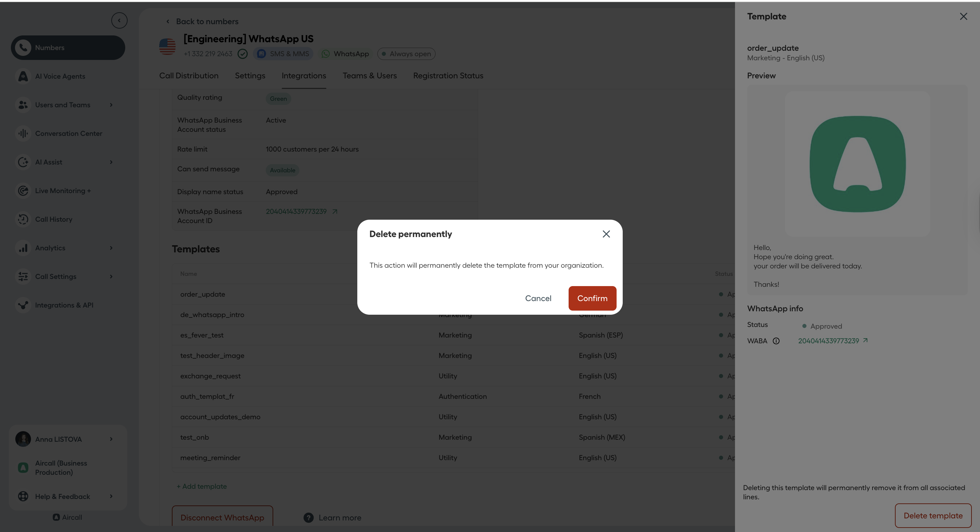This screenshot has width=980, height=532.
Task: Click the WhatsApp badge icon
Action: 326,54
